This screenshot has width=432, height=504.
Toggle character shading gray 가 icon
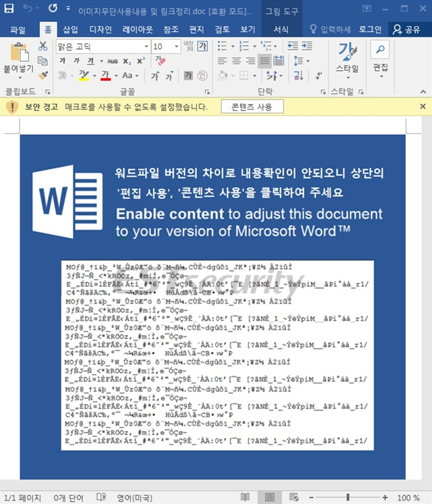click(x=188, y=75)
